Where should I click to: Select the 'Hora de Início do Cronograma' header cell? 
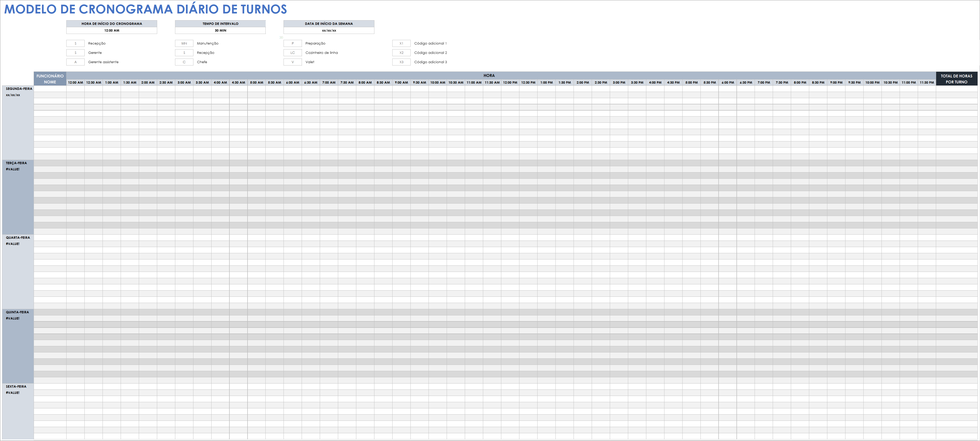112,24
